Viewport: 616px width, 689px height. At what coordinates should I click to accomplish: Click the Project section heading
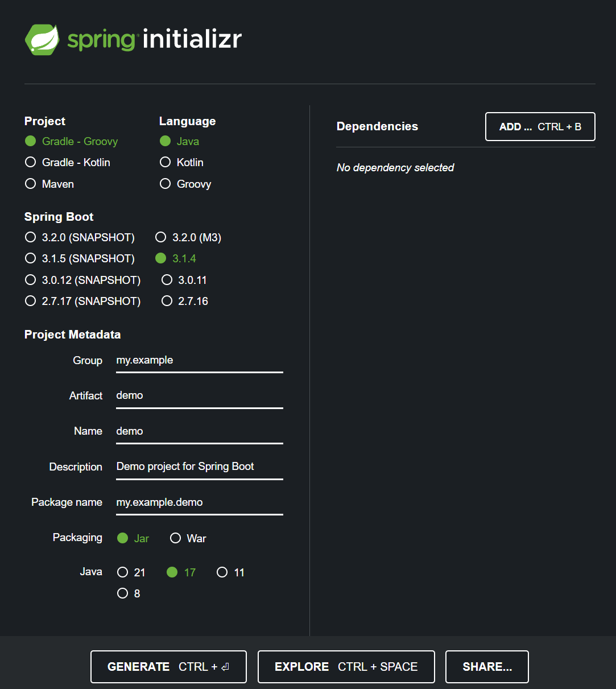[45, 121]
